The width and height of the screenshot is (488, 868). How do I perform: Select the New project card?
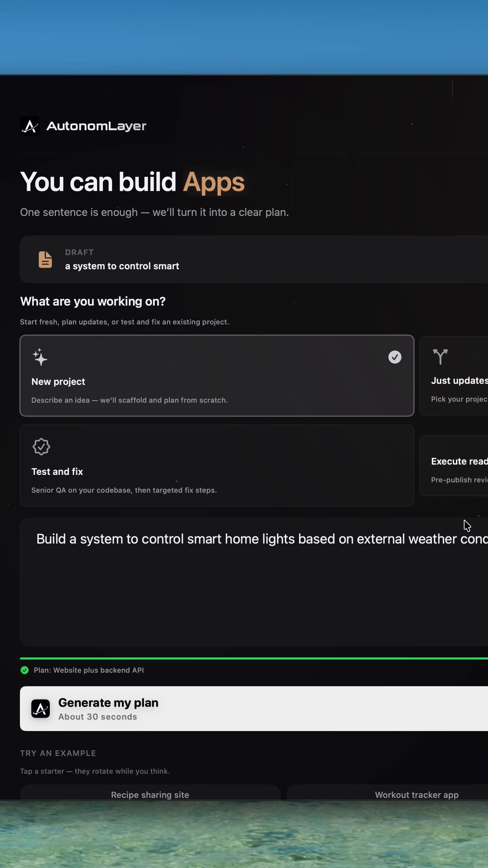coord(217,376)
